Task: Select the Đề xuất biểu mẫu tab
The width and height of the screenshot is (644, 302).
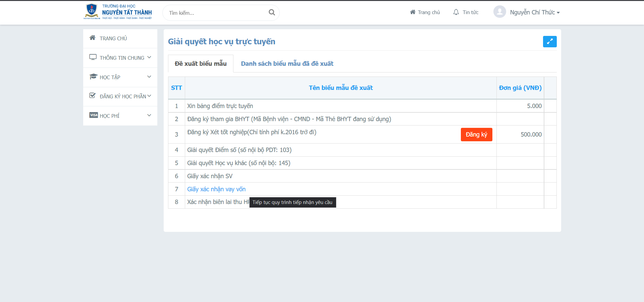Action: (201, 64)
